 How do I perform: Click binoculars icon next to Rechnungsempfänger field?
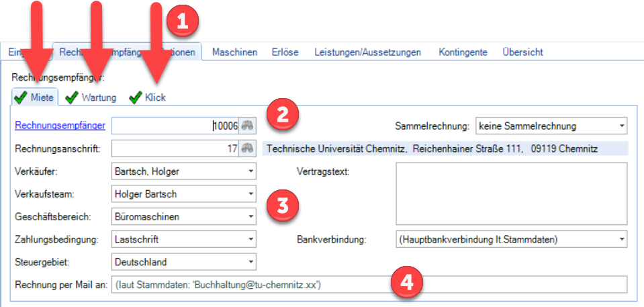tap(248, 126)
